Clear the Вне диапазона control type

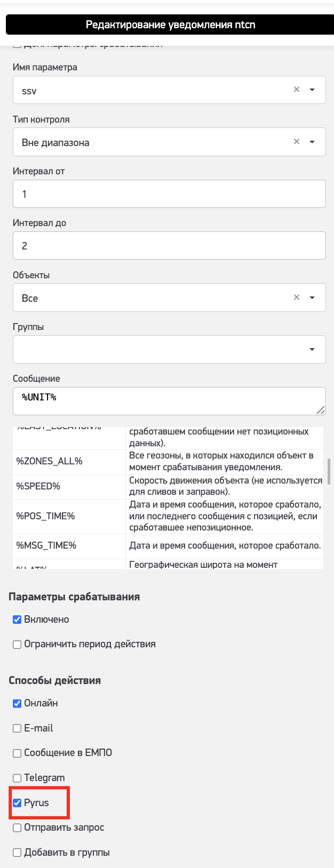pyautogui.click(x=297, y=142)
